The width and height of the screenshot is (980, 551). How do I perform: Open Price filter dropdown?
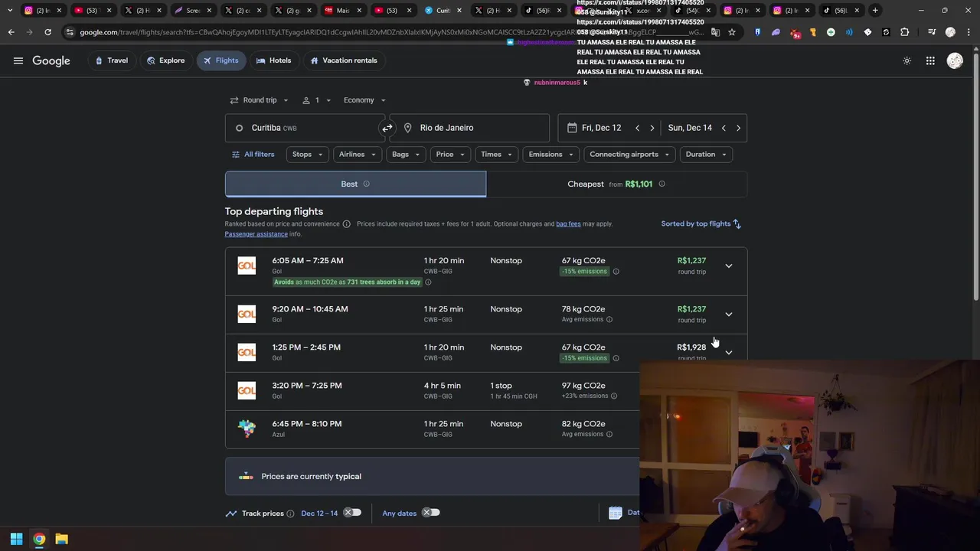pos(450,155)
